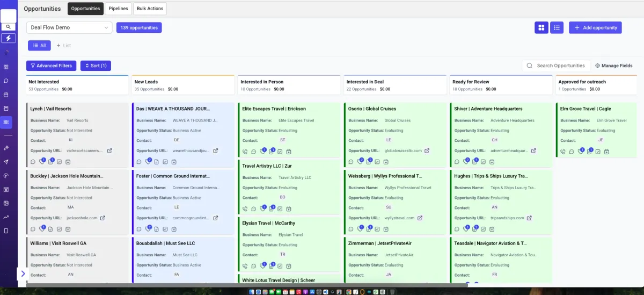Click the reporting trend line icon in sidebar
The width and height of the screenshot is (644, 295).
tap(6, 217)
